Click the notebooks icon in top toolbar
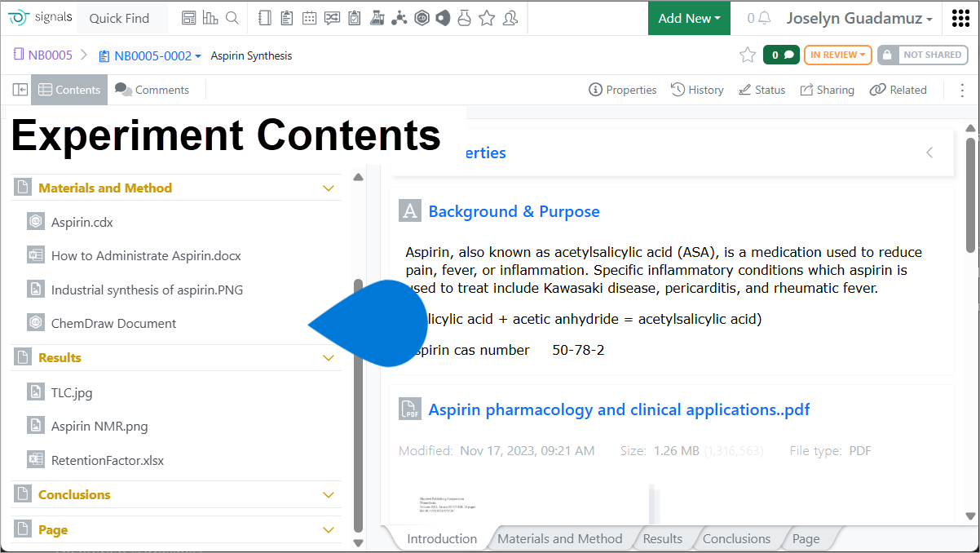The width and height of the screenshot is (980, 553). click(x=264, y=18)
